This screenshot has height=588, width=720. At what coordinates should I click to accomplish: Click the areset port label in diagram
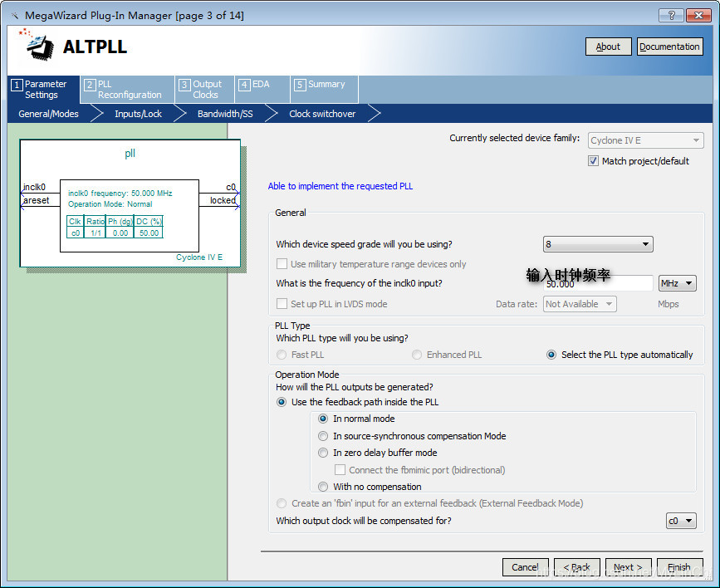click(x=37, y=200)
